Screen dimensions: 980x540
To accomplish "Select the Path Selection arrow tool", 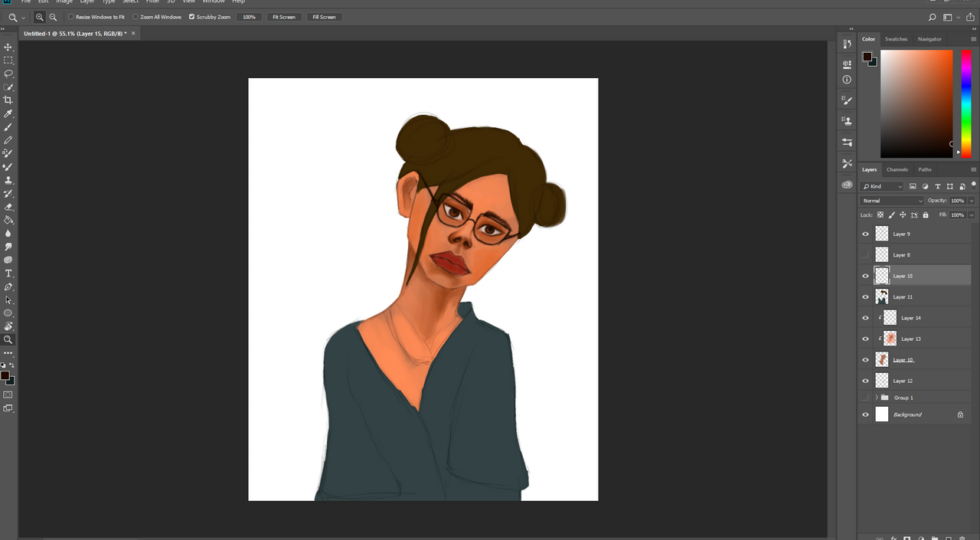I will 8,300.
